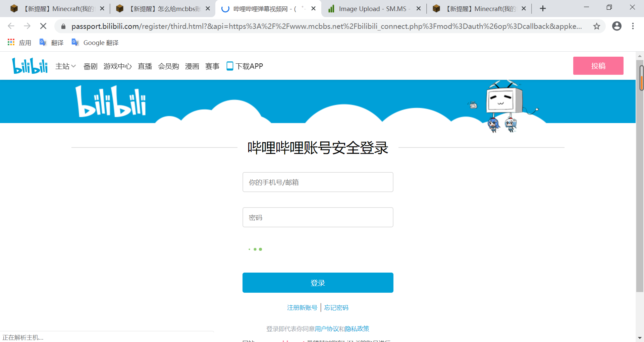Open the 会员购 link
The height and width of the screenshot is (342, 644).
168,66
